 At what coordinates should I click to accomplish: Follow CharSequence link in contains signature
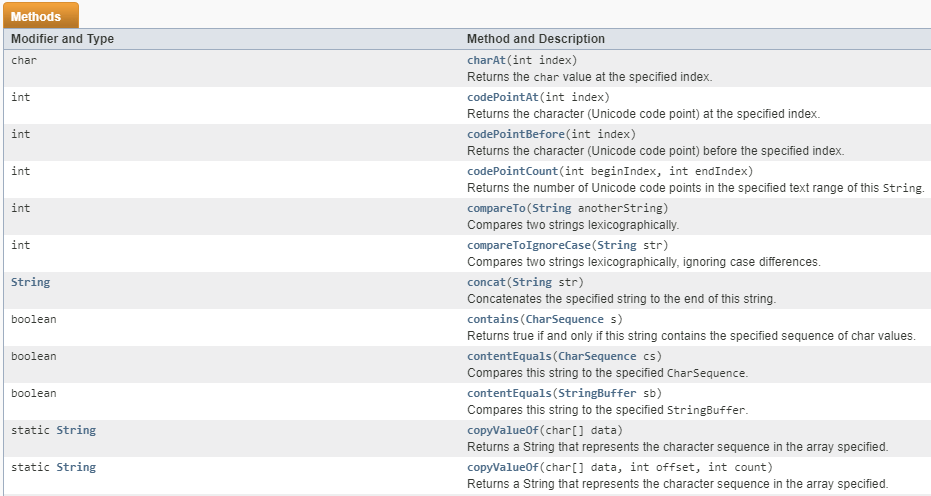coord(564,319)
